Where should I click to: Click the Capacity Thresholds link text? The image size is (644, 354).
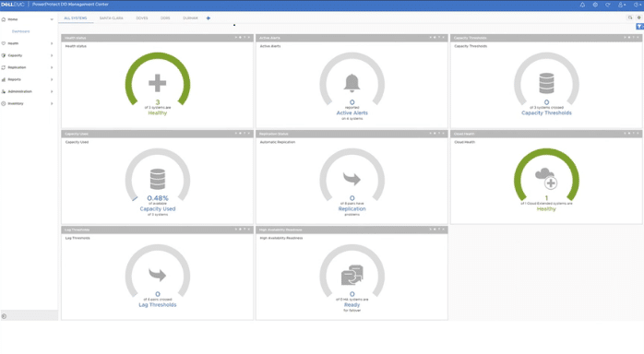546,112
